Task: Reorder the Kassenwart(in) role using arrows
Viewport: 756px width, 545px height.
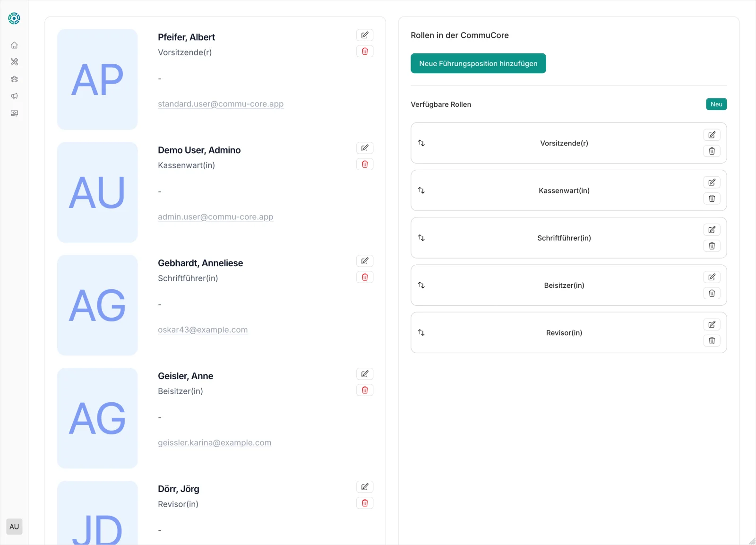Action: (421, 190)
